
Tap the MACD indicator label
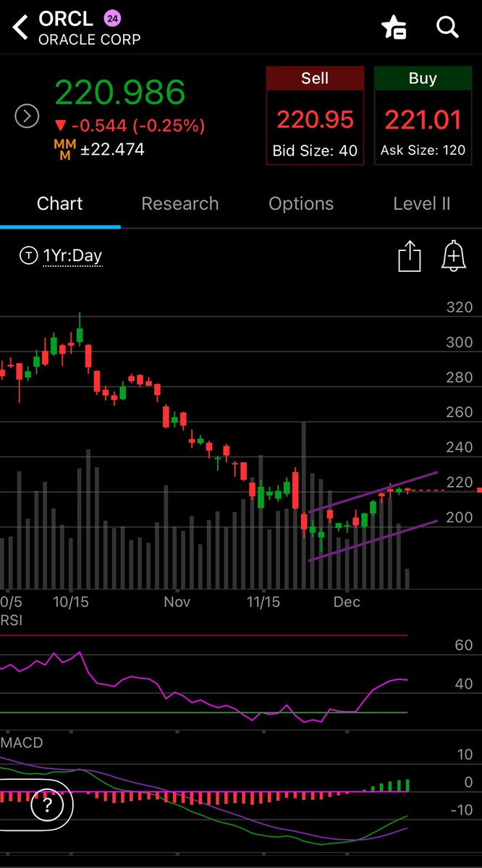[x=22, y=743]
